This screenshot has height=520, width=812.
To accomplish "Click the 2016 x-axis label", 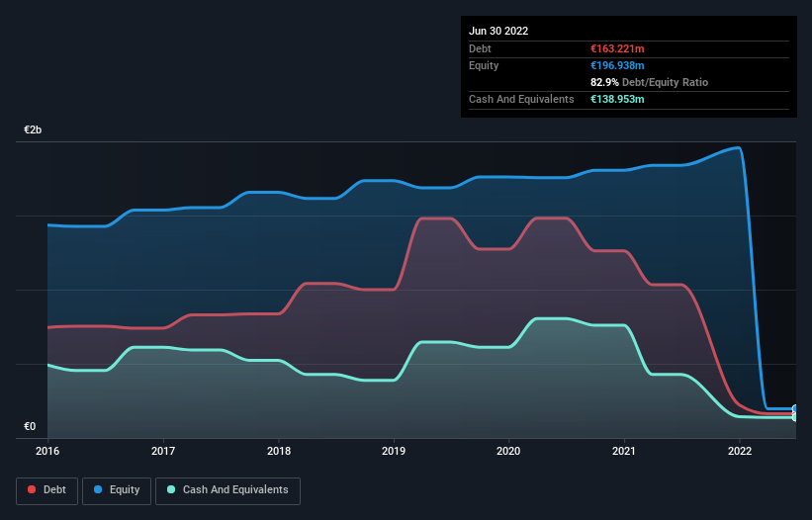I will pyautogui.click(x=47, y=451).
